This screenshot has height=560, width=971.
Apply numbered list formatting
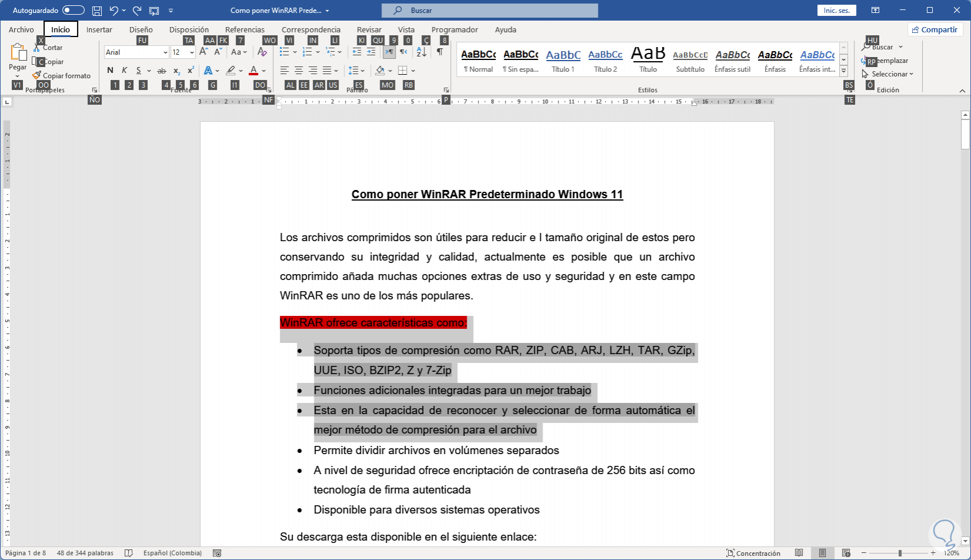[x=307, y=52]
